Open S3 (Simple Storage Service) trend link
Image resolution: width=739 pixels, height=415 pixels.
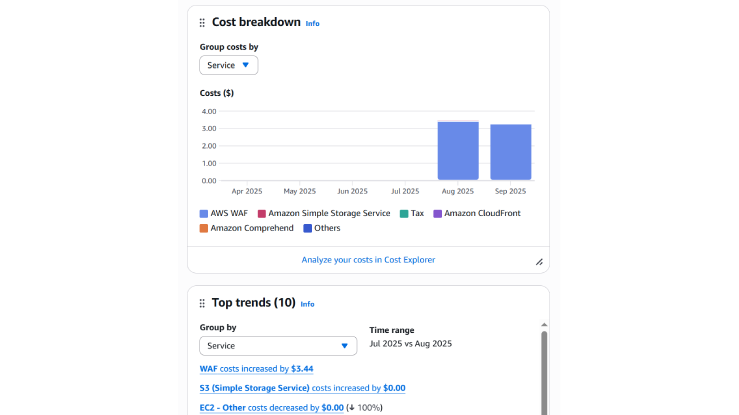(x=302, y=388)
